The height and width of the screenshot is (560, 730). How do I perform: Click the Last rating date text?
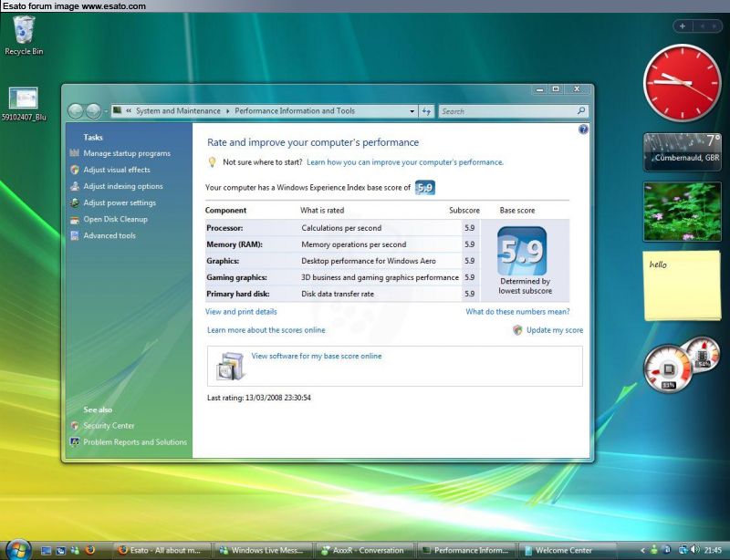click(259, 398)
